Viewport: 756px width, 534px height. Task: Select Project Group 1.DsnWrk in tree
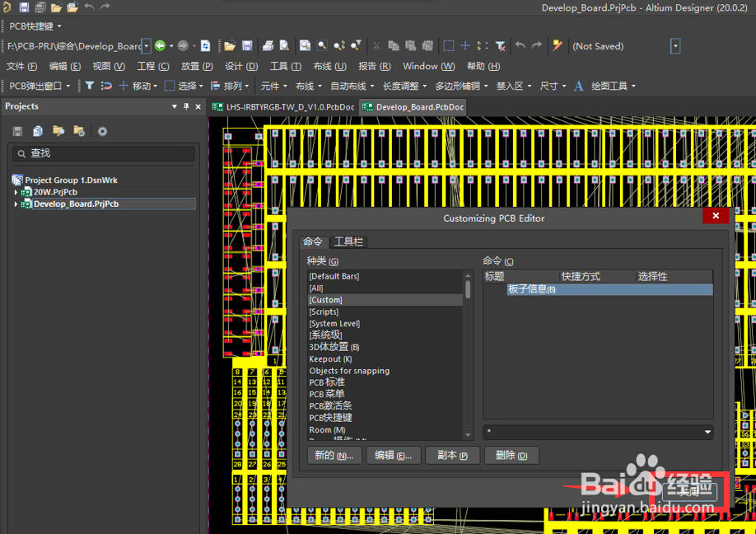(72, 180)
